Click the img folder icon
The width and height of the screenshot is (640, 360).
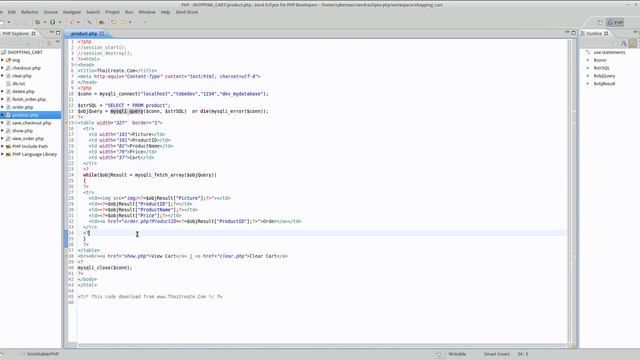point(8,60)
